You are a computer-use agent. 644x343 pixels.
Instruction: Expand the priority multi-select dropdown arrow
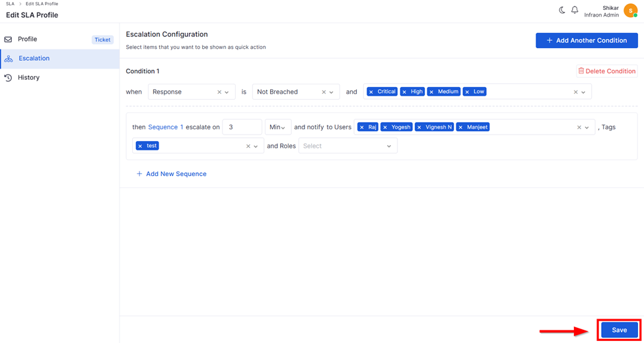(x=584, y=92)
